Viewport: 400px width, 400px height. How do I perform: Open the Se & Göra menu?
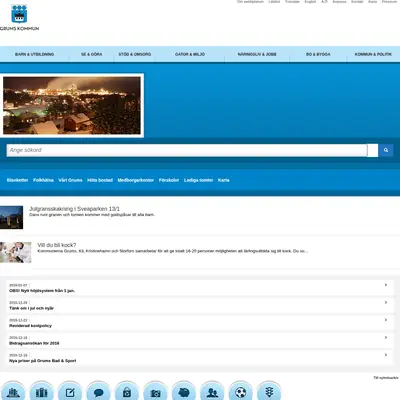(x=92, y=54)
